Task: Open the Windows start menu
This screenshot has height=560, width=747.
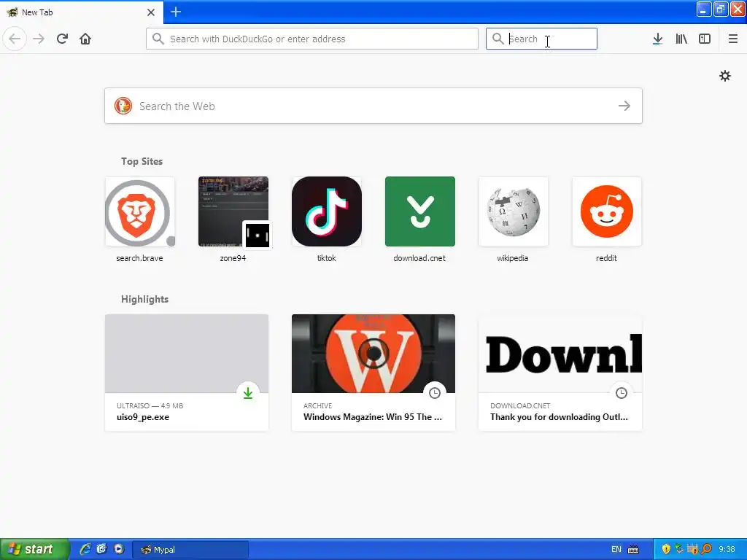Action: tap(35, 549)
